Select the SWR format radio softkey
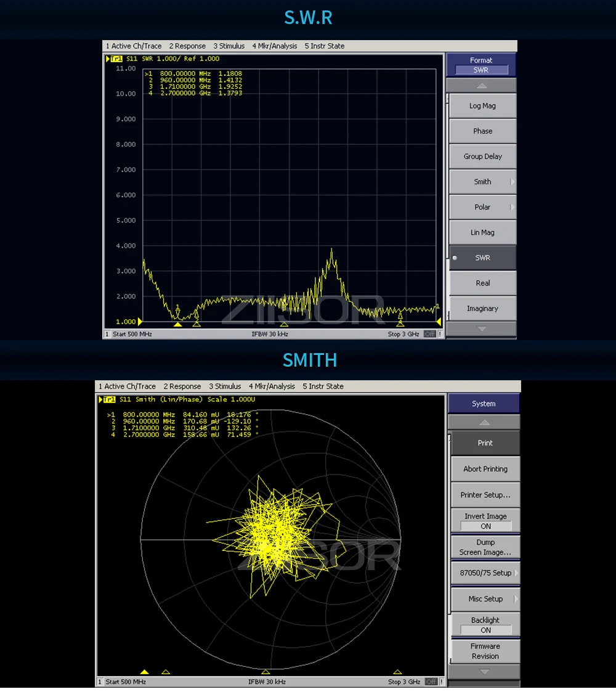616x697 pixels. (483, 258)
